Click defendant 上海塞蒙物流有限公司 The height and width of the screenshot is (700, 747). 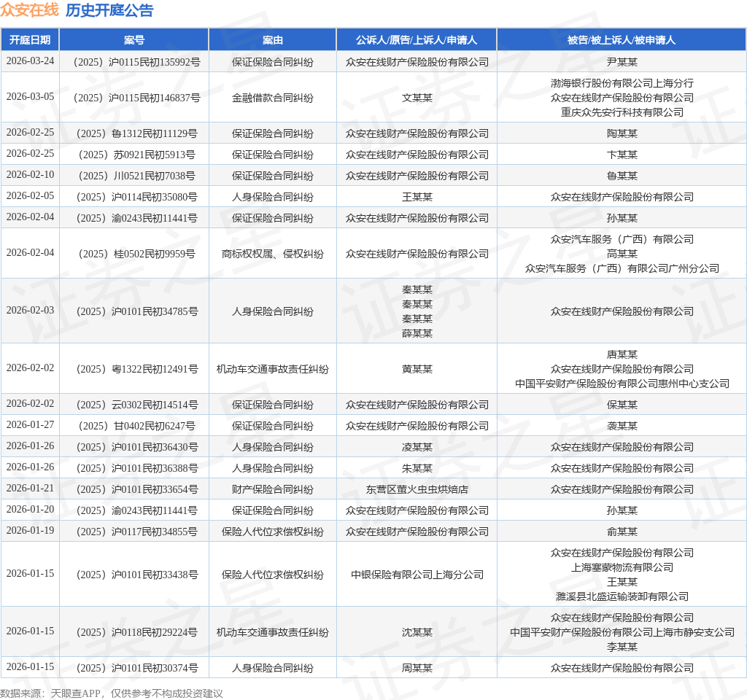[622, 567]
